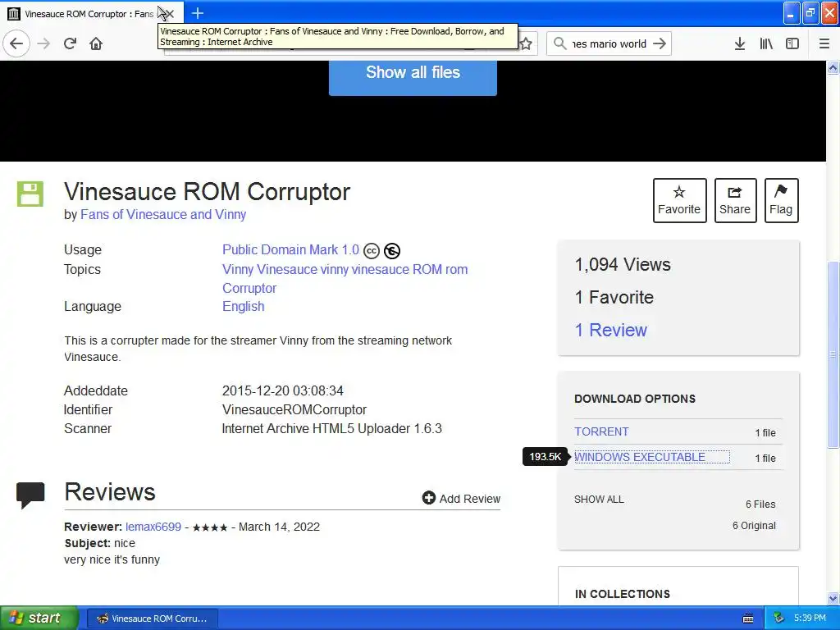Click the VinesauceROMCorruptor identifier value
The height and width of the screenshot is (630, 840).
point(294,410)
